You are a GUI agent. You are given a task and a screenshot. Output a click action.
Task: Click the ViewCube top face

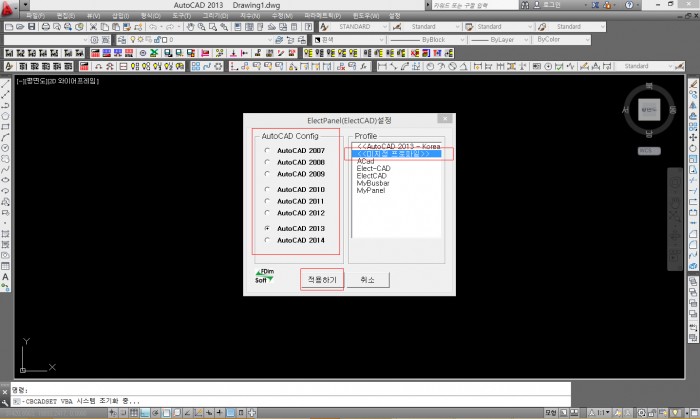(x=649, y=110)
